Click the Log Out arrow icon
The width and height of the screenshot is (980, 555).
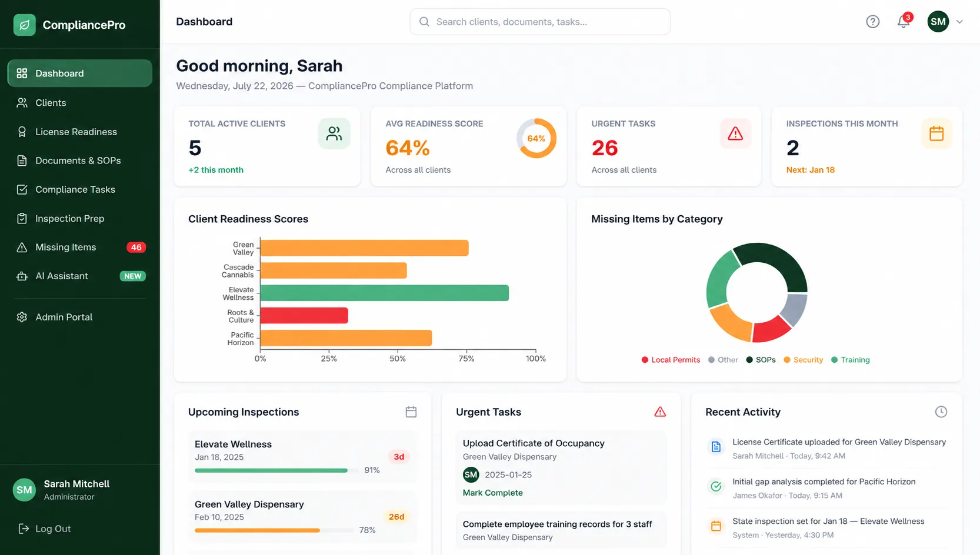coord(24,529)
